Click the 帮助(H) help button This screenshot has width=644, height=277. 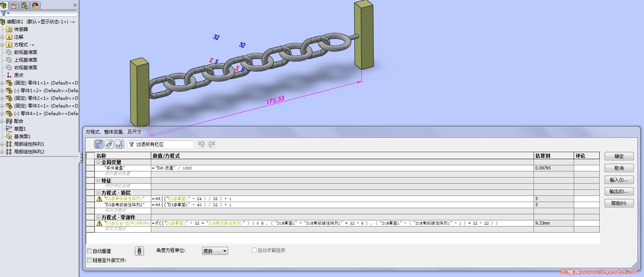(x=619, y=203)
